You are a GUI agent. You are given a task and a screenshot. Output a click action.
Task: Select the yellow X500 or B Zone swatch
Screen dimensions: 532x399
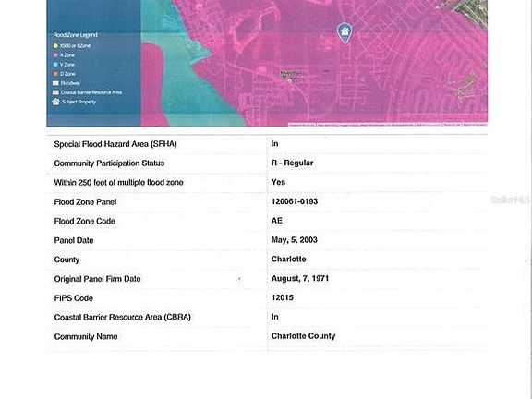pyautogui.click(x=55, y=46)
